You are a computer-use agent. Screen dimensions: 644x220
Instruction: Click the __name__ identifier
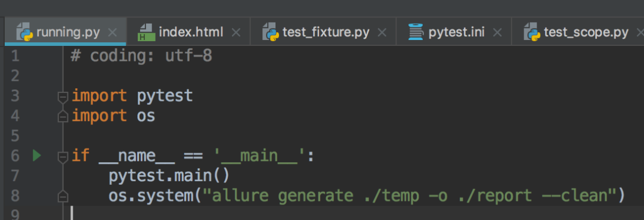tap(137, 157)
